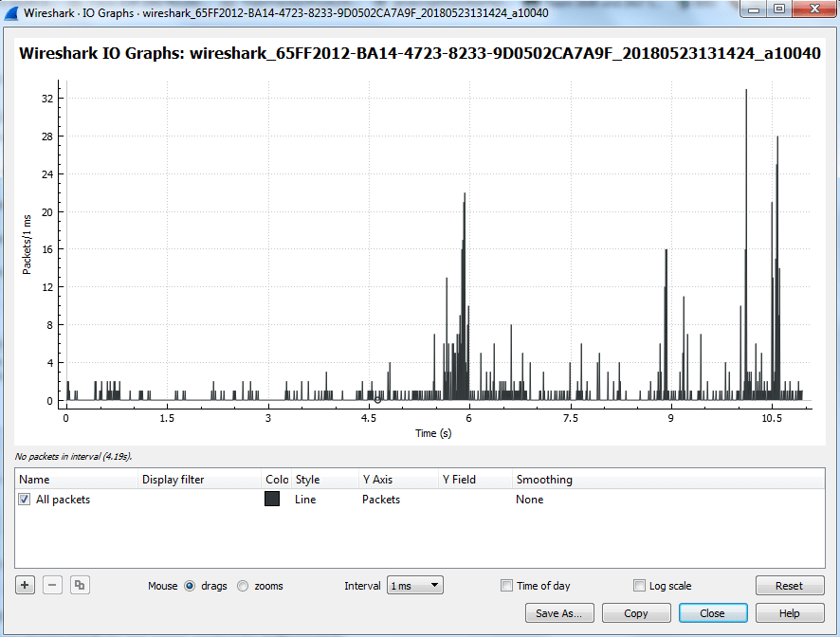Click the Line style cell
This screenshot has height=637, width=840.
coord(305,500)
